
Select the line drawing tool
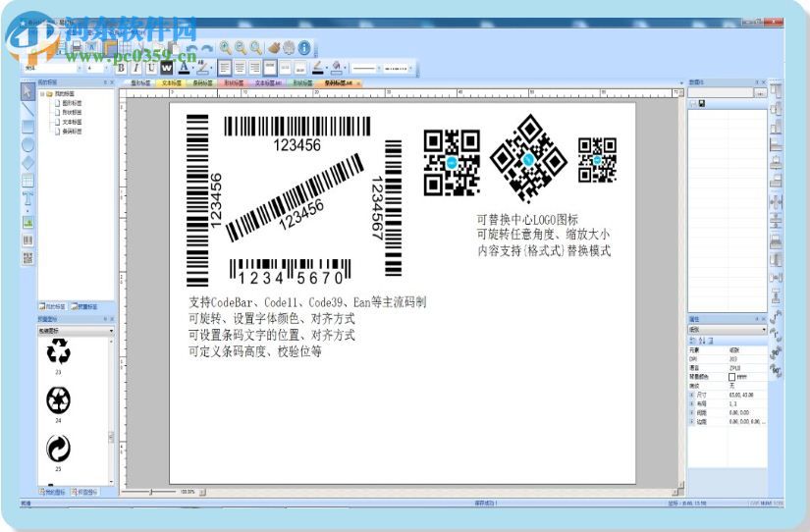[27, 110]
